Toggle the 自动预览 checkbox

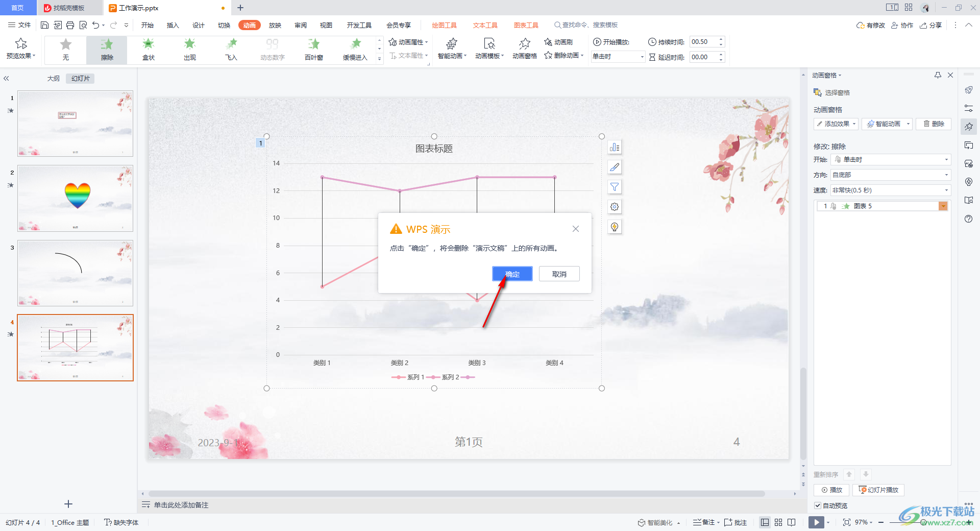(x=818, y=505)
